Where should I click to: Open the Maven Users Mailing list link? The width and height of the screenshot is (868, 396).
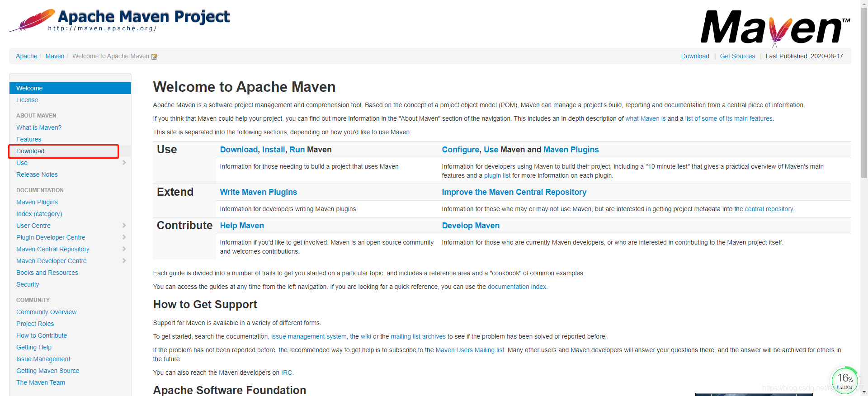[x=470, y=350]
